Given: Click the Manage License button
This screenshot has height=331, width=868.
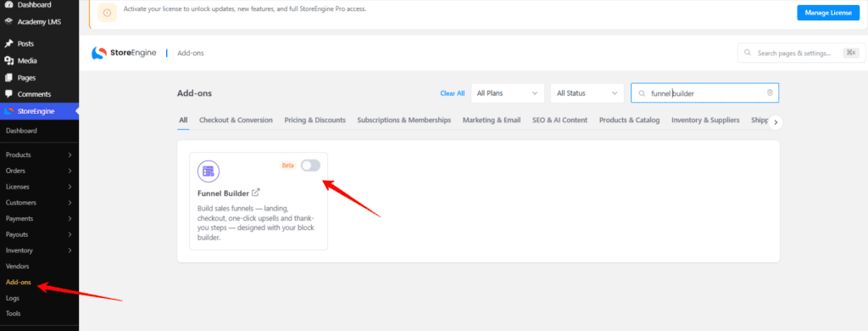Looking at the screenshot, I should [828, 13].
